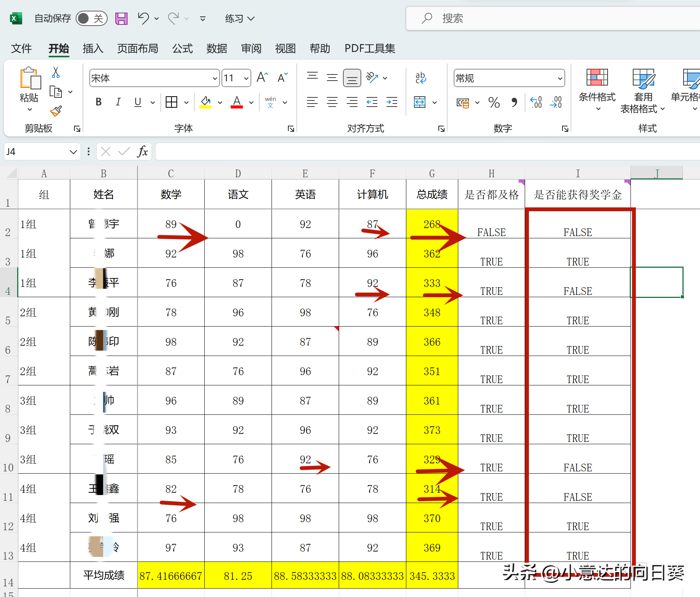Open the fill color dropdown arrow
This screenshot has width=700, height=597.
click(220, 102)
